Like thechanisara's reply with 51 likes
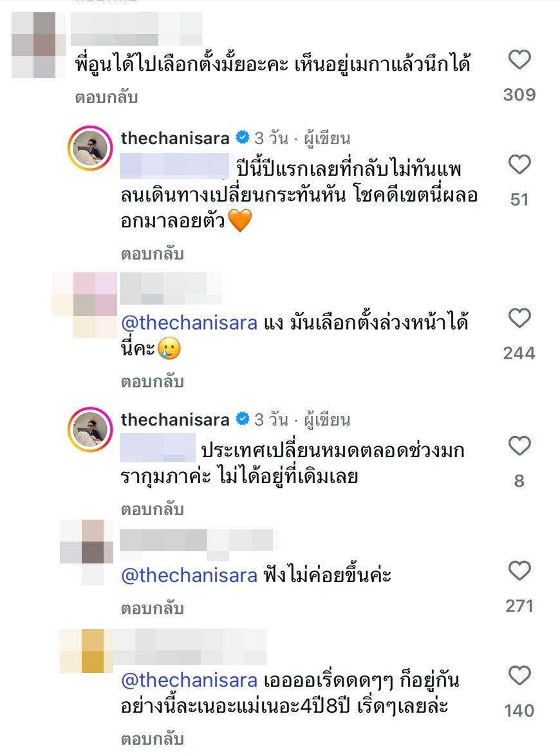This screenshot has width=560, height=756. click(519, 165)
